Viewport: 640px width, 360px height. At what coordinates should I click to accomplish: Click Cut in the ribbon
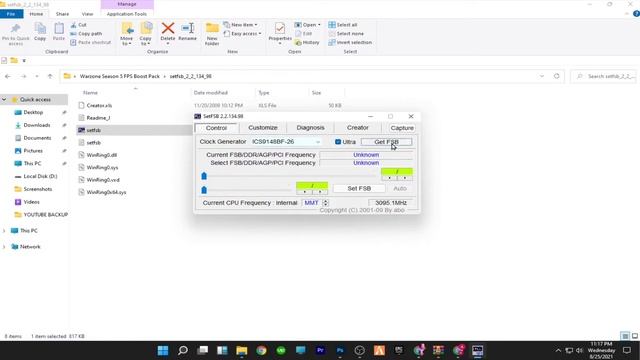[78, 25]
